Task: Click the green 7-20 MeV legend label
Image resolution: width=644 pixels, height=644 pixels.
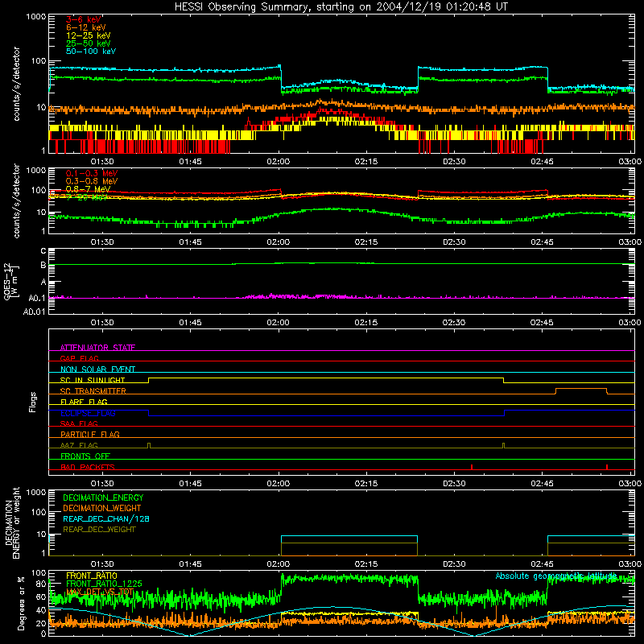Action: (x=86, y=197)
